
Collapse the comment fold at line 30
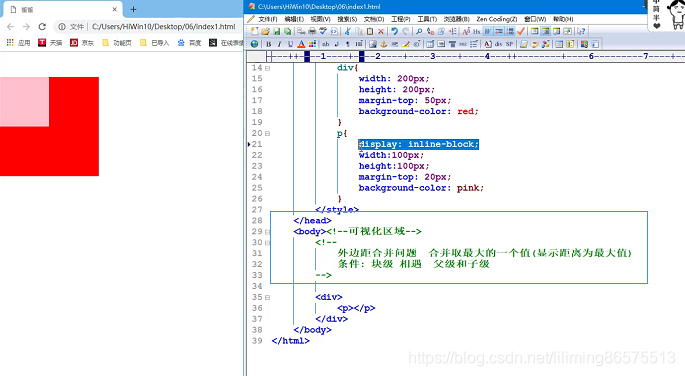tap(267, 243)
